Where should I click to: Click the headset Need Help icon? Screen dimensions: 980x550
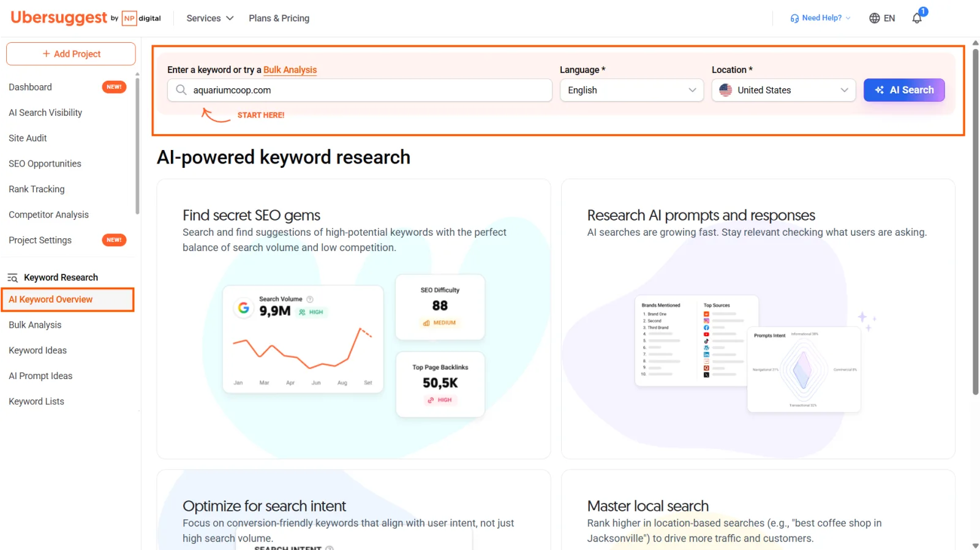click(x=794, y=18)
